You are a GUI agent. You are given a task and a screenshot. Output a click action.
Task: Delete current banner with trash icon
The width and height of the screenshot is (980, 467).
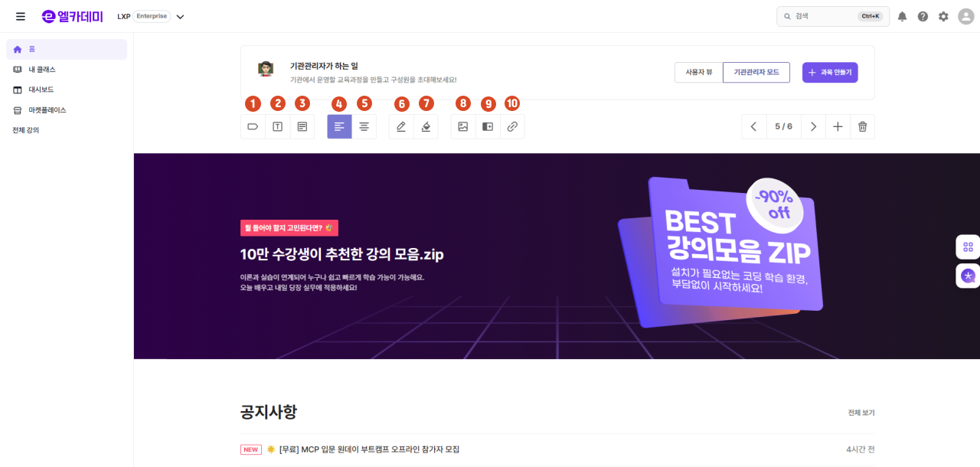tap(862, 126)
